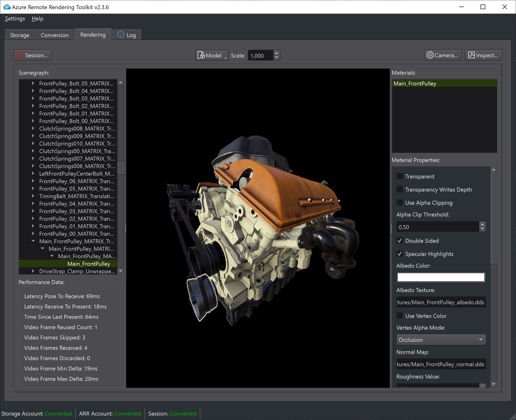Click the Azure cloud app icon
The width and height of the screenshot is (516, 420).
click(x=7, y=7)
